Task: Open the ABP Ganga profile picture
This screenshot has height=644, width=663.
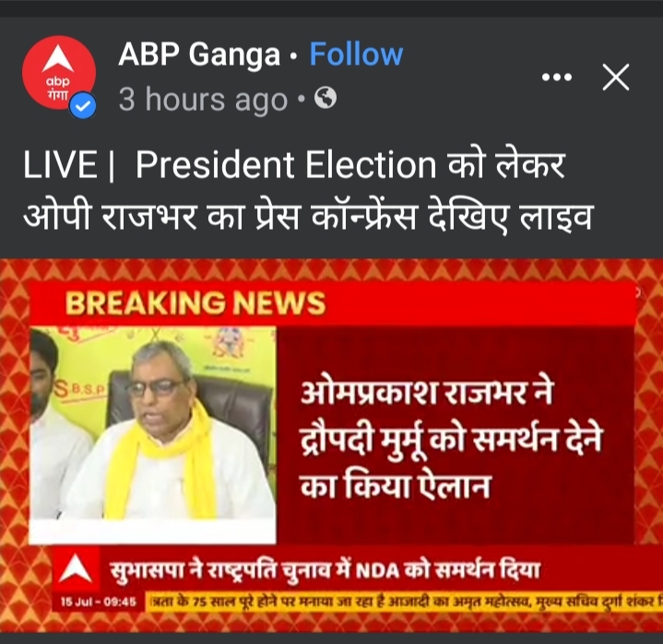Action: pyautogui.click(x=59, y=73)
